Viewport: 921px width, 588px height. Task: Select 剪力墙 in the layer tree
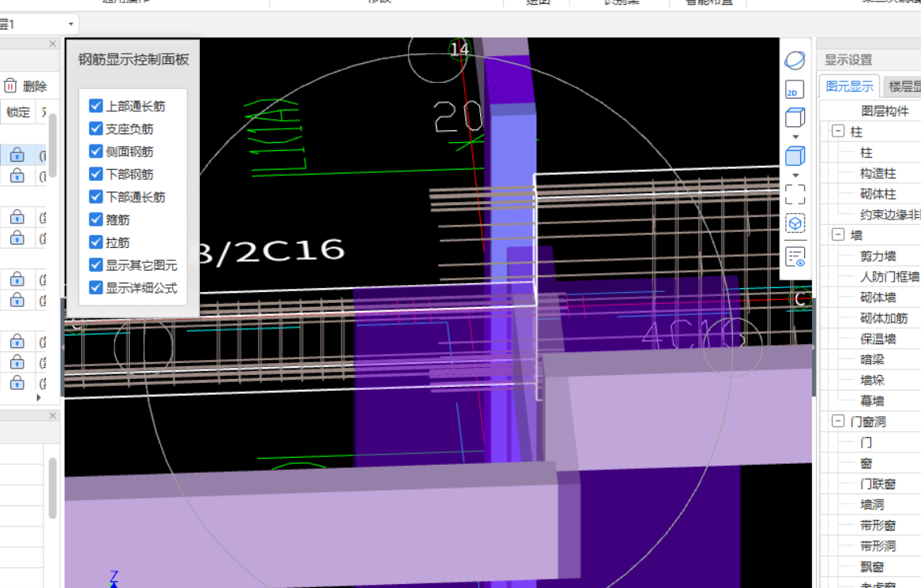878,256
